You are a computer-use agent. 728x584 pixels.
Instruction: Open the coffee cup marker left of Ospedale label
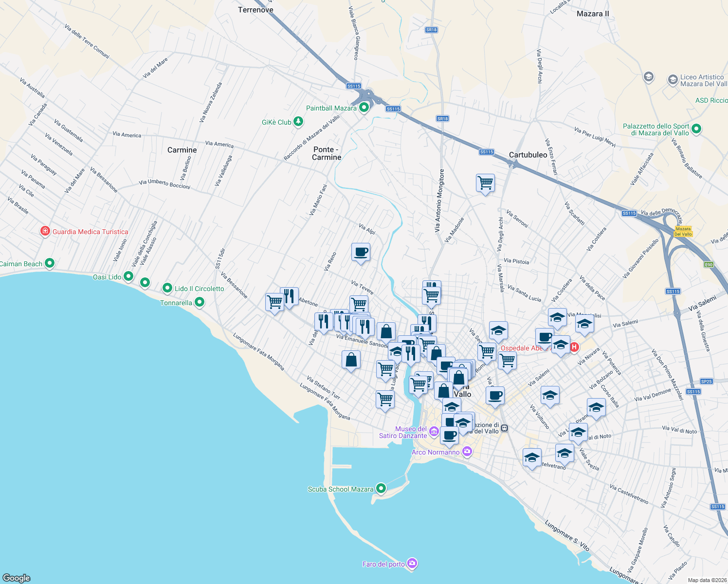click(545, 337)
